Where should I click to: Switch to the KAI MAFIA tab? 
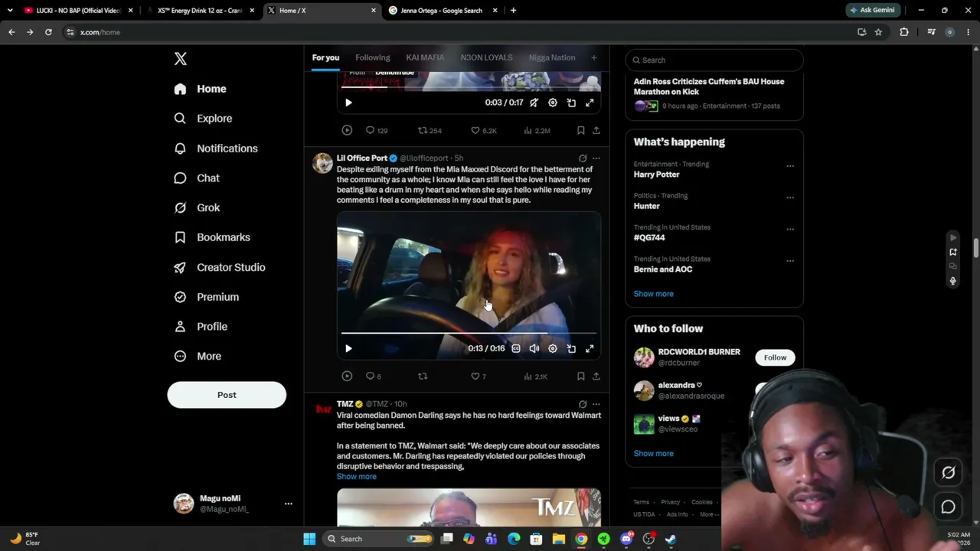425,57
